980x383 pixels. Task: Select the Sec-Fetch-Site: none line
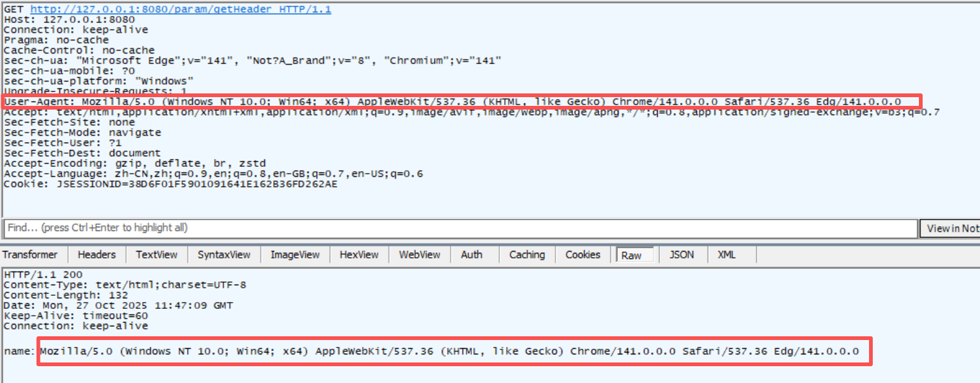point(69,122)
